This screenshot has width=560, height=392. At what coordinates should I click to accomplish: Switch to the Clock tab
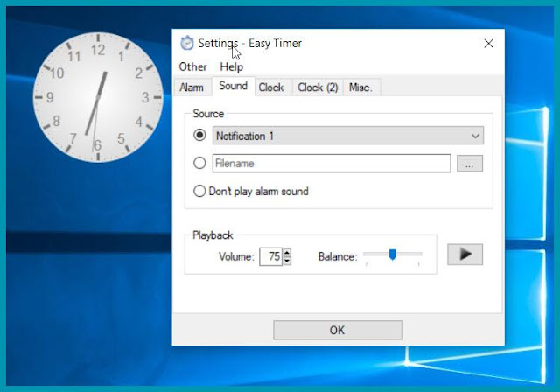[x=271, y=87]
